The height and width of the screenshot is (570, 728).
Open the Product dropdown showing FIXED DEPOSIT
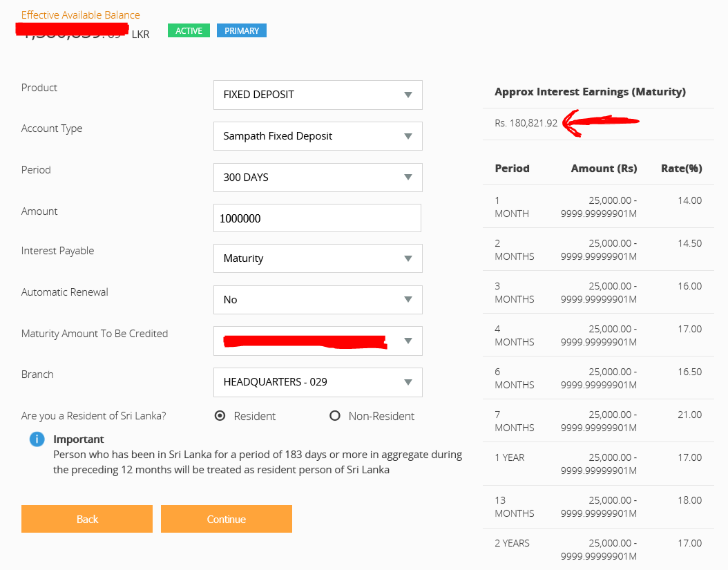pos(318,95)
